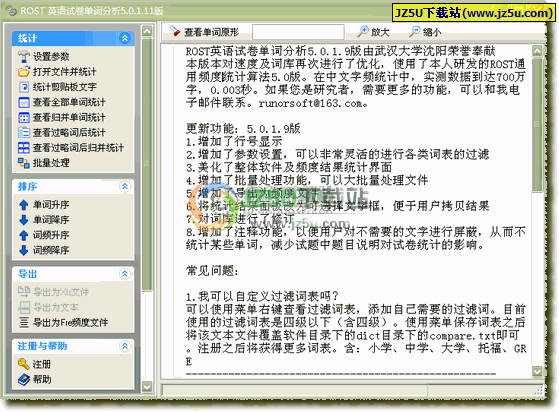Click the 查看过略词后统计 icon
The image size is (559, 412).
(x=24, y=133)
